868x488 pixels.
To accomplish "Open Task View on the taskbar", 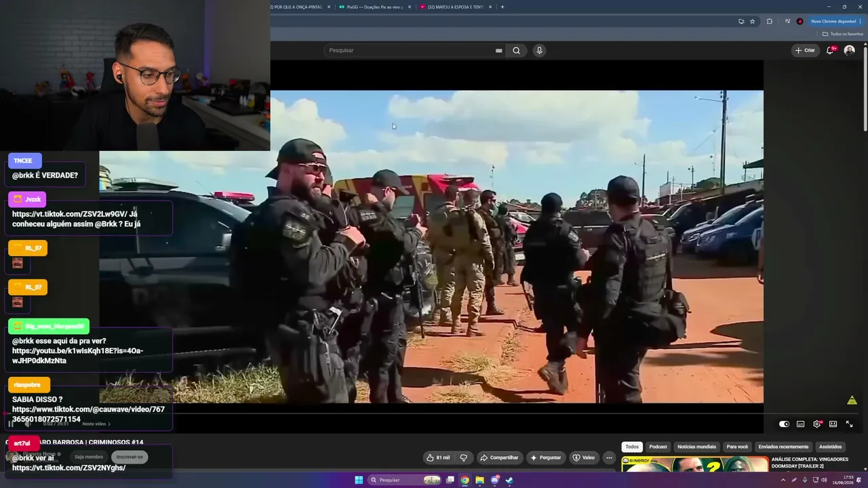I will click(x=450, y=480).
